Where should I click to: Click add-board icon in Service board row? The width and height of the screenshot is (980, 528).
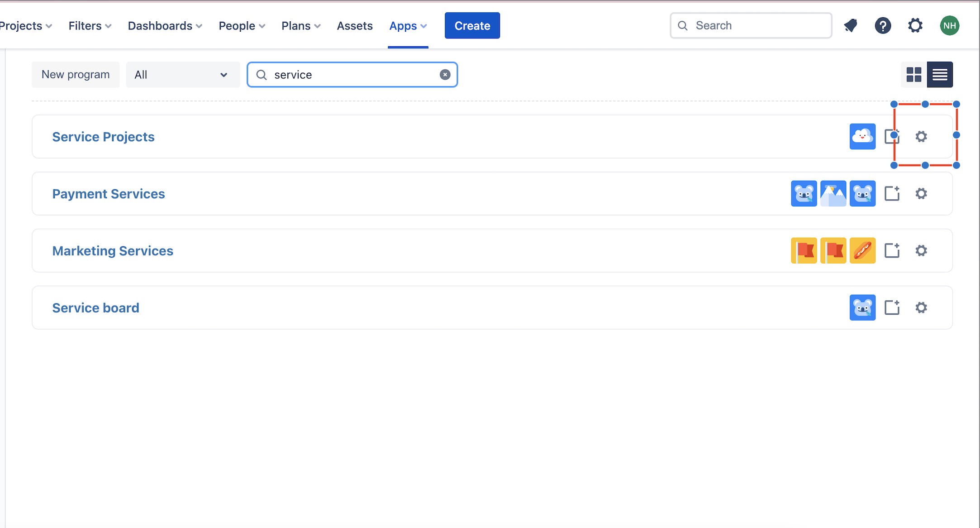point(892,308)
